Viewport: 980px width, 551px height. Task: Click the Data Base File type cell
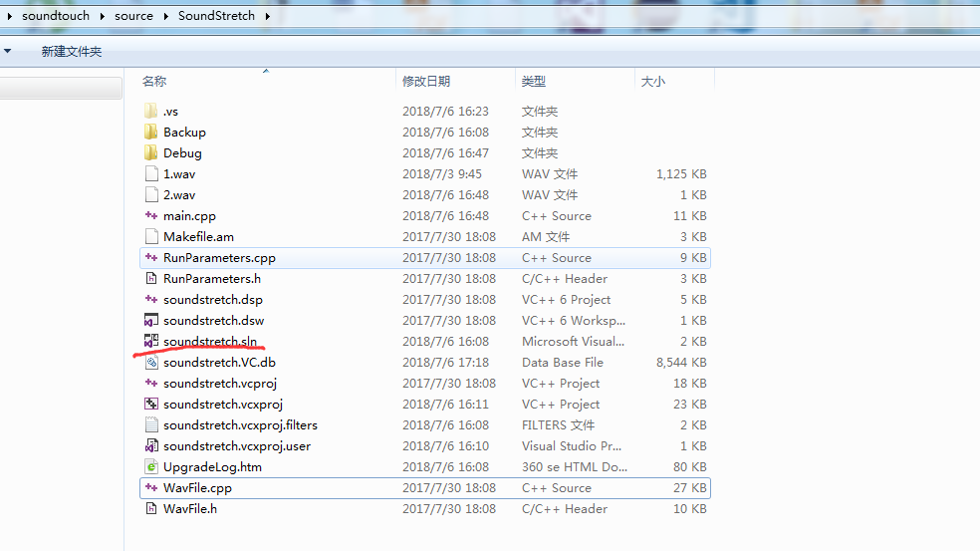point(563,362)
